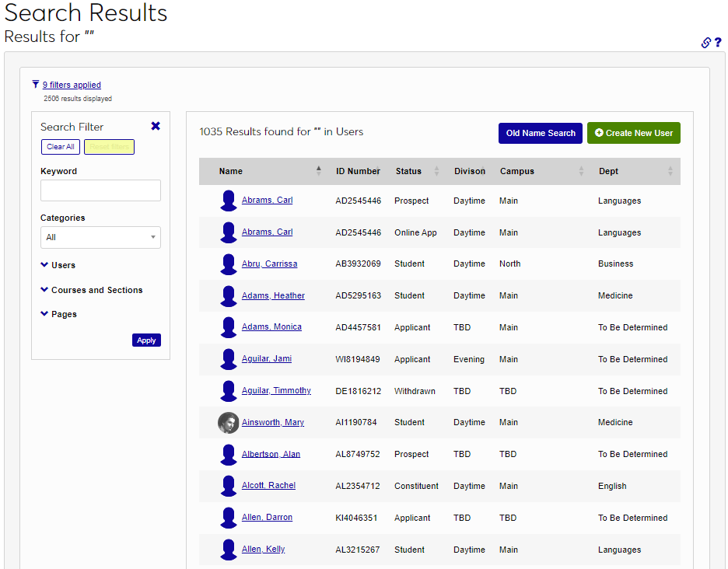Open help using the question mark icon
The height and width of the screenshot is (569, 728).
(719, 43)
